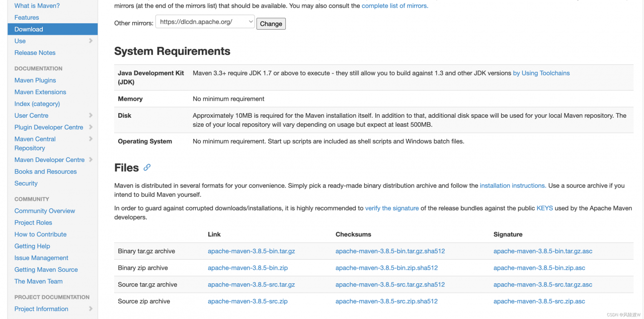Click the Signature column header
The height and width of the screenshot is (319, 644).
pos(508,234)
